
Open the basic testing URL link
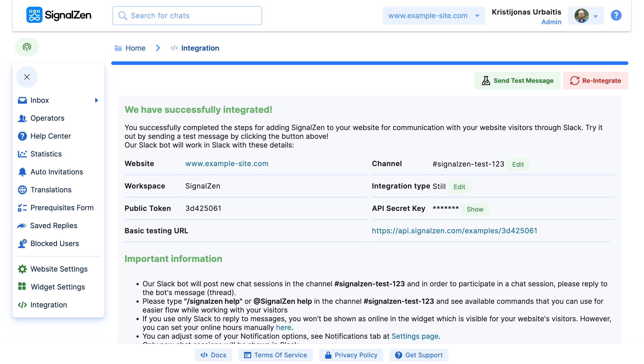click(x=454, y=231)
